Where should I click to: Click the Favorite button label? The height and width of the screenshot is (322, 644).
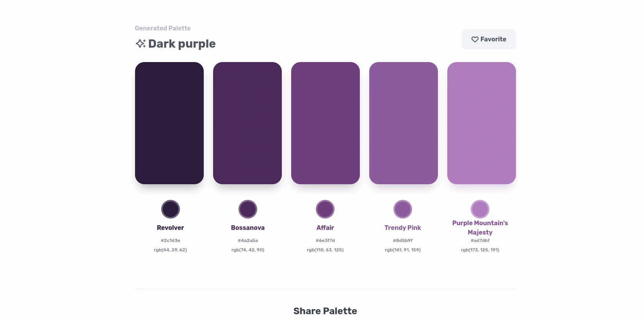click(493, 39)
